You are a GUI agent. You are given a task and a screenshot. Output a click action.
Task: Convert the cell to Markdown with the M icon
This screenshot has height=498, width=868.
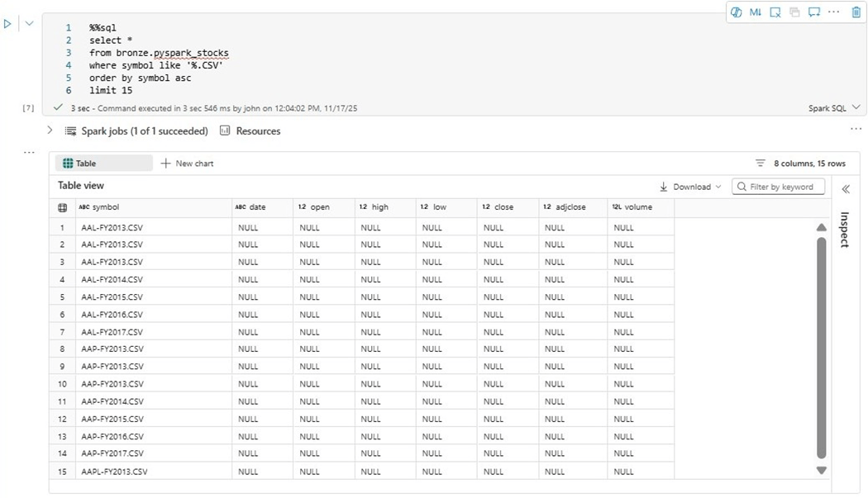click(755, 12)
